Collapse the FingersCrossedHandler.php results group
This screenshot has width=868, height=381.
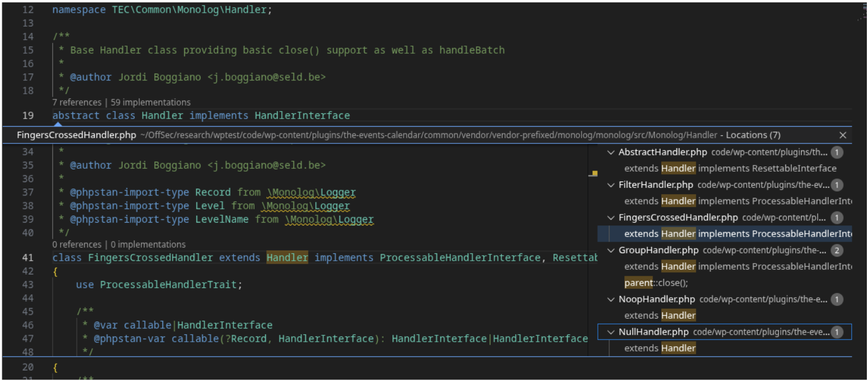pos(611,218)
